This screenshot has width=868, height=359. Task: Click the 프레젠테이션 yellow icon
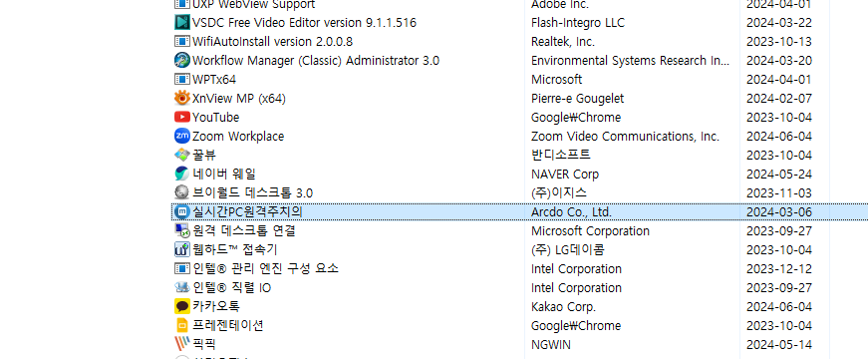[181, 326]
